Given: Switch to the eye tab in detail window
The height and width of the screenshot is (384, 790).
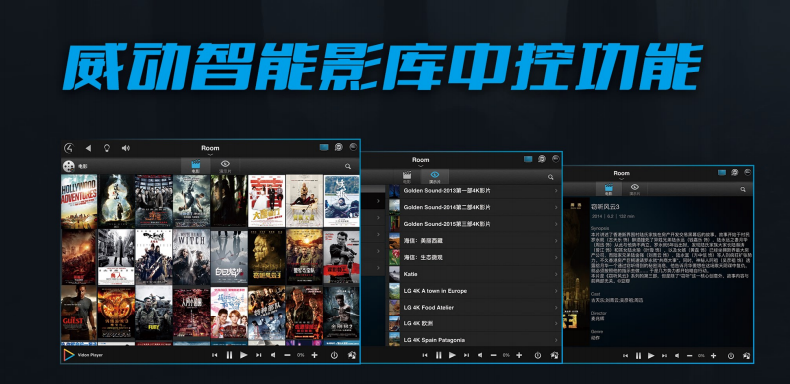Looking at the screenshot, I should pos(634,189).
